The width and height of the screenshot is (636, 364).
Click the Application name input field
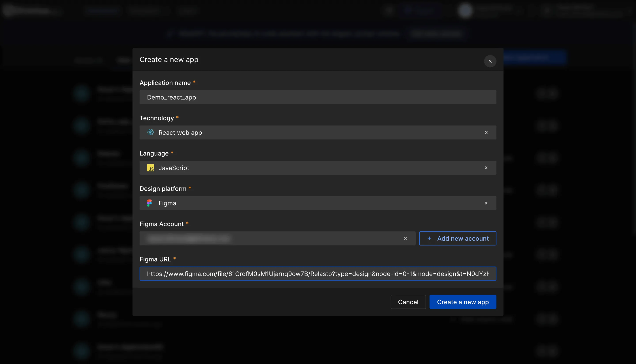pos(318,97)
